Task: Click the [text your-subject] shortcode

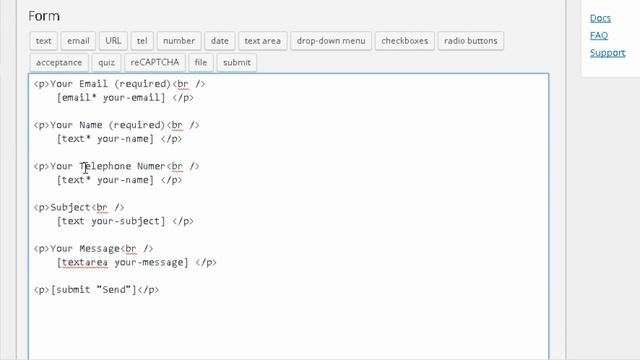Action: [x=111, y=221]
